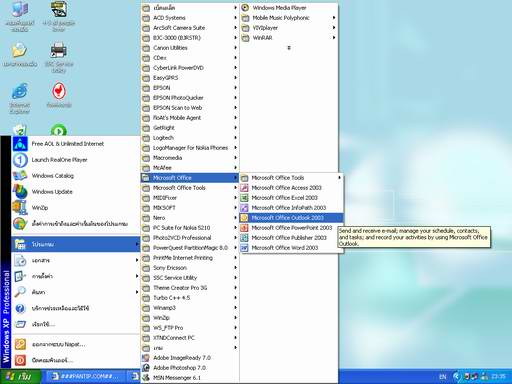Open the McAfee program folder
Screen dimensions: 512x384
pyautogui.click(x=189, y=168)
